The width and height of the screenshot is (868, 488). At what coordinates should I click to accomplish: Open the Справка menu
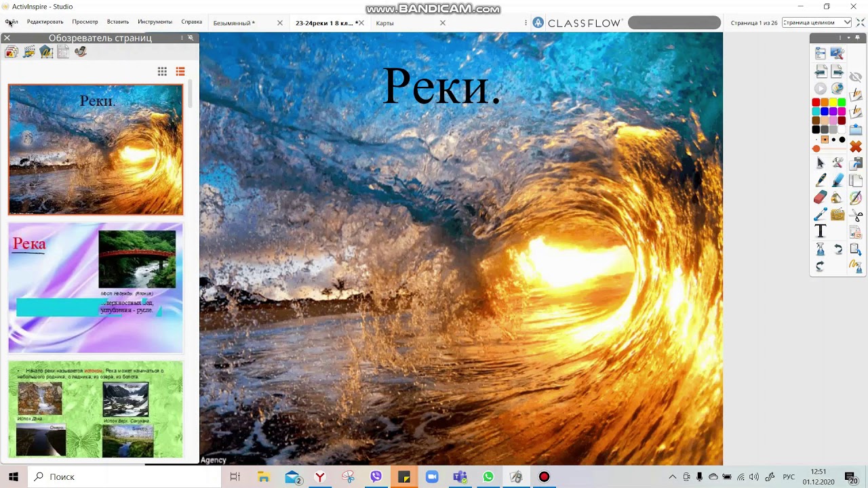point(192,22)
